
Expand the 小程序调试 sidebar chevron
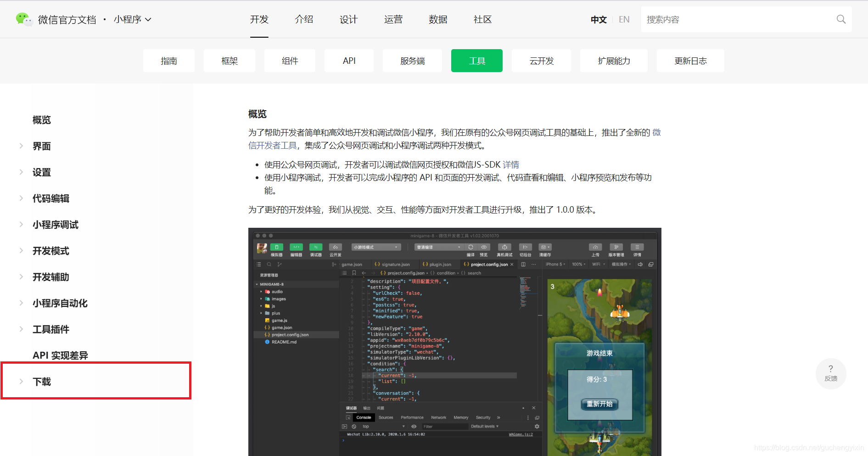coord(21,225)
